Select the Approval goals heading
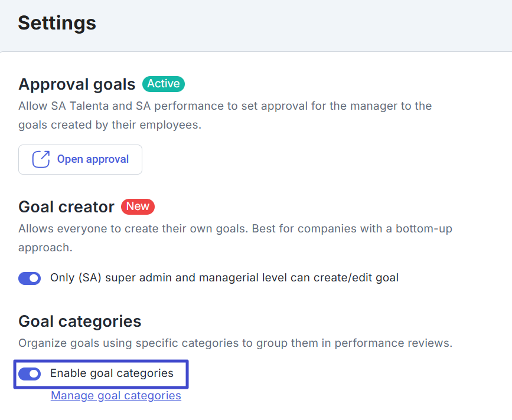512x420 pixels. [77, 84]
